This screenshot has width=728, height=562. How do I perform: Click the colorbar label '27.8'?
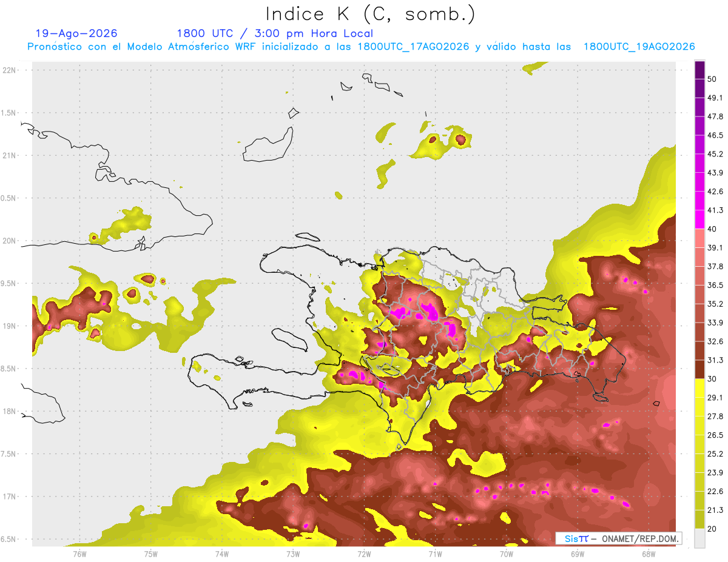coord(715,416)
